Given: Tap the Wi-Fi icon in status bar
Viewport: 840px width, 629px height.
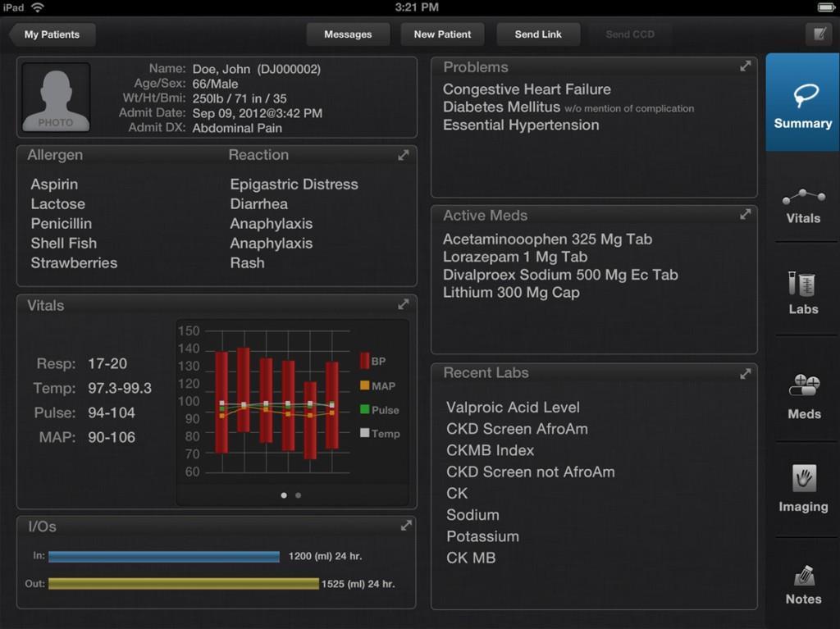Looking at the screenshot, I should (37, 7).
